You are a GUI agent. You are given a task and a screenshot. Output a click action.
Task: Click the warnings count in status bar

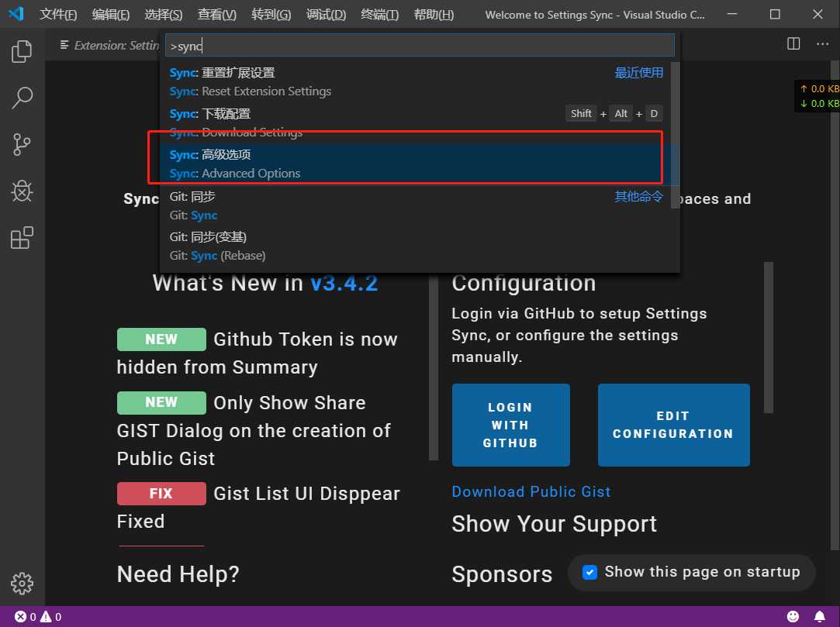51,617
